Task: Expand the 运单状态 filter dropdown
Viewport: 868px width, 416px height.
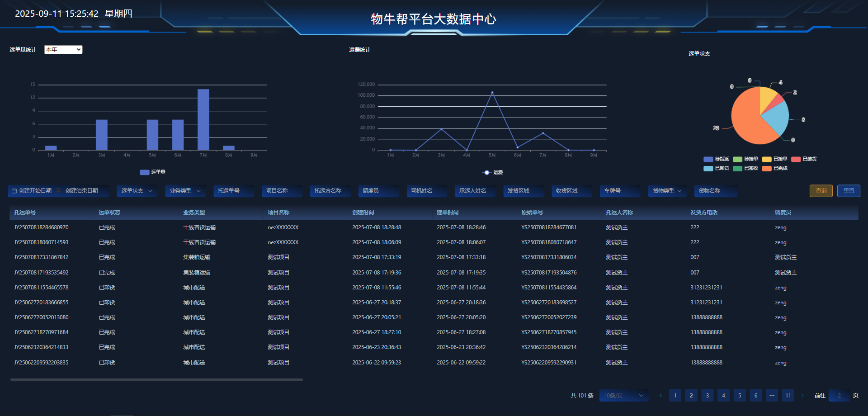Action: [137, 191]
